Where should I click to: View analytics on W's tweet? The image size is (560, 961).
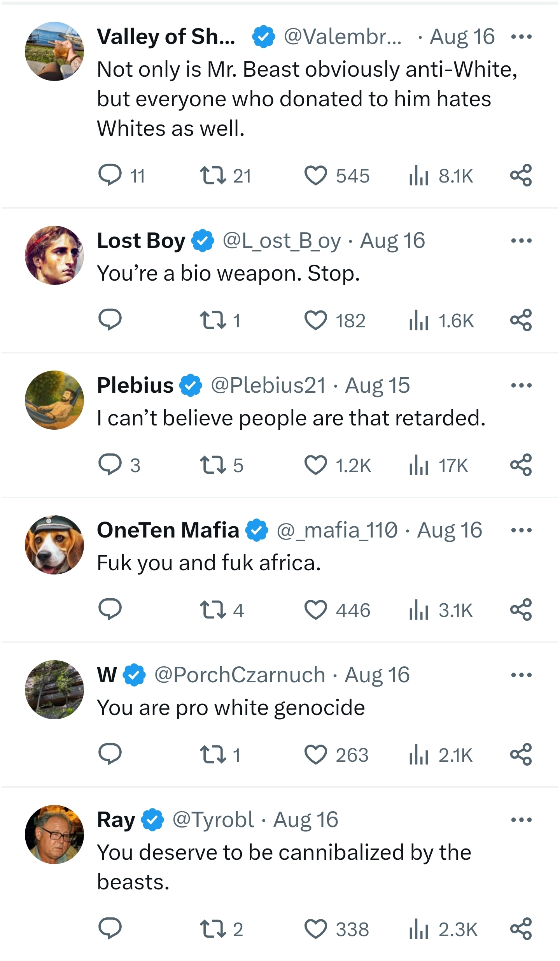click(419, 755)
